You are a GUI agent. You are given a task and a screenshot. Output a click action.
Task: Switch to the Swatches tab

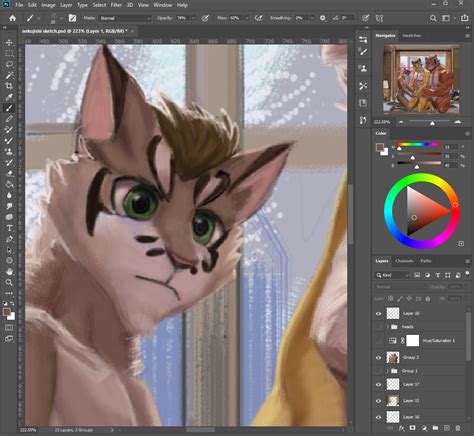412,35
